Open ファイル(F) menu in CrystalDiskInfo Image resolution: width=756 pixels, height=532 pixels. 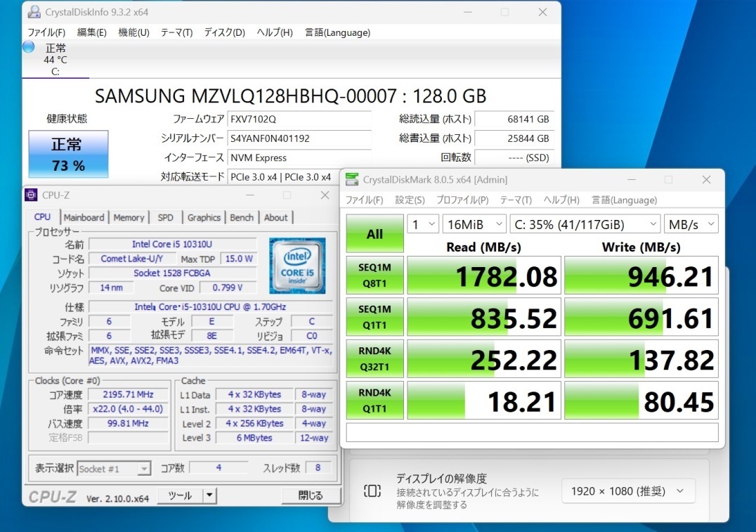[x=46, y=32]
